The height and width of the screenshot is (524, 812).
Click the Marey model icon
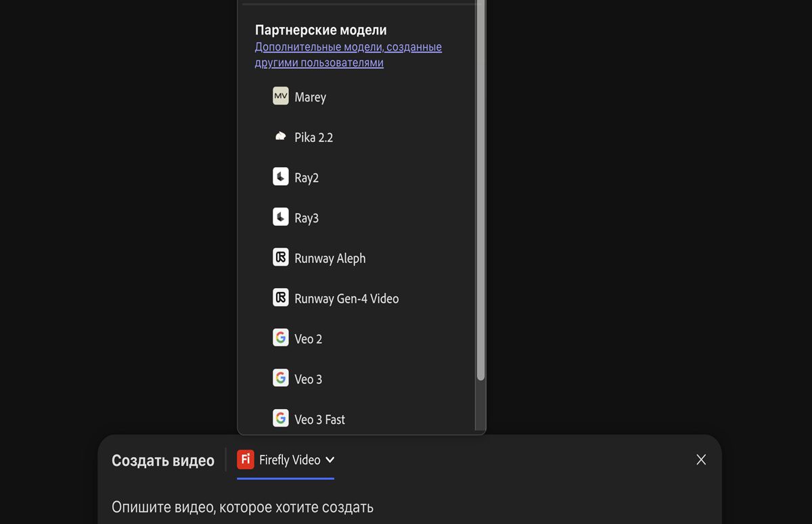click(x=281, y=96)
